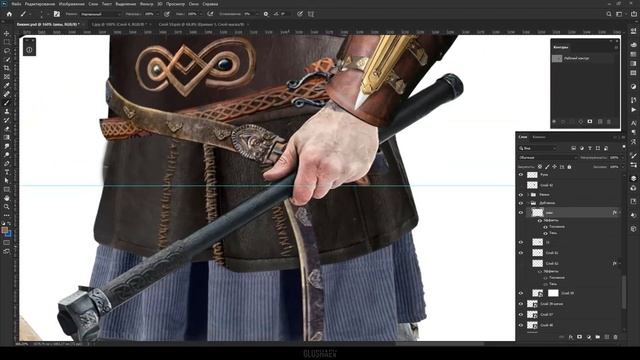Screen dimensions: 640x360
Task: Toggle Эффекты visibility under selected layer
Action: (x=540, y=220)
